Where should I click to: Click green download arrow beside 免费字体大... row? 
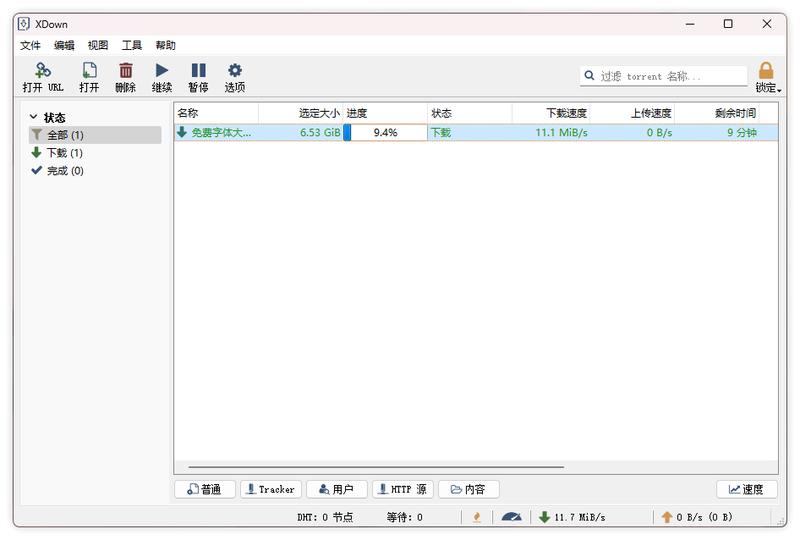[x=182, y=132]
